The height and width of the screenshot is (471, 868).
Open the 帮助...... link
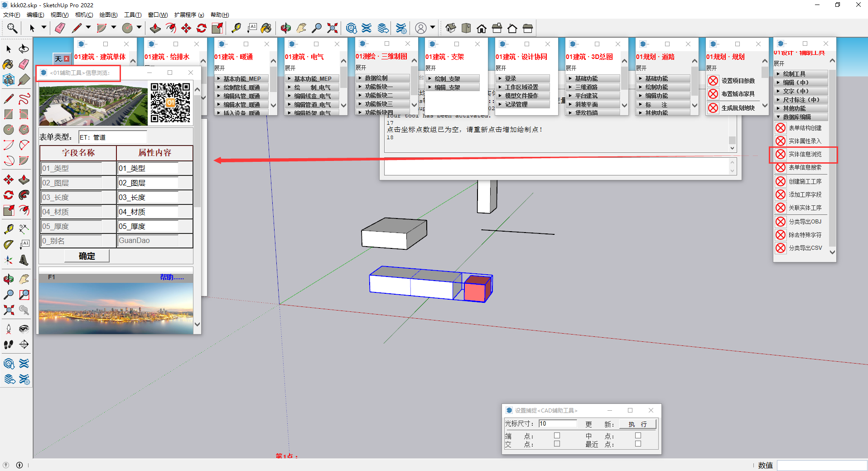click(x=172, y=277)
